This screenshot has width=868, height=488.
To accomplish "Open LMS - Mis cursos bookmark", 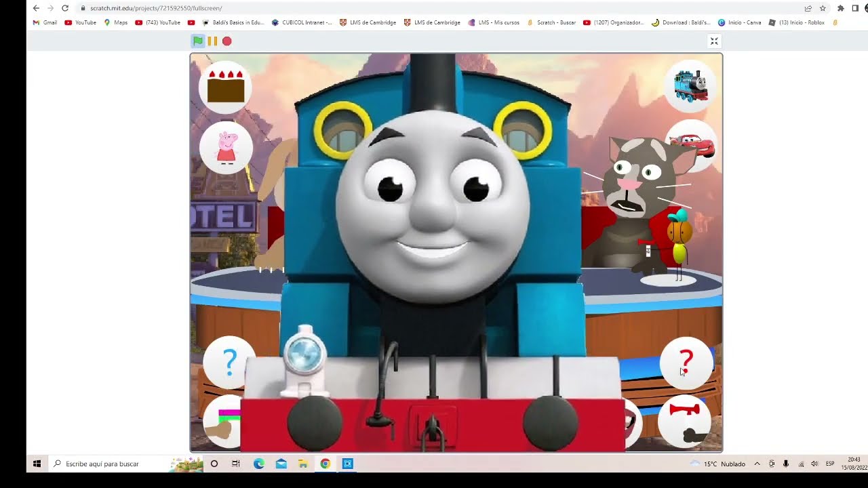I will pos(494,22).
